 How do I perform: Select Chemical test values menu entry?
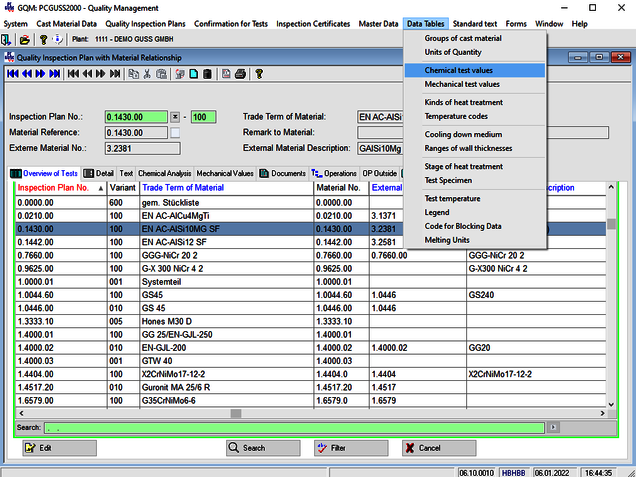click(458, 71)
